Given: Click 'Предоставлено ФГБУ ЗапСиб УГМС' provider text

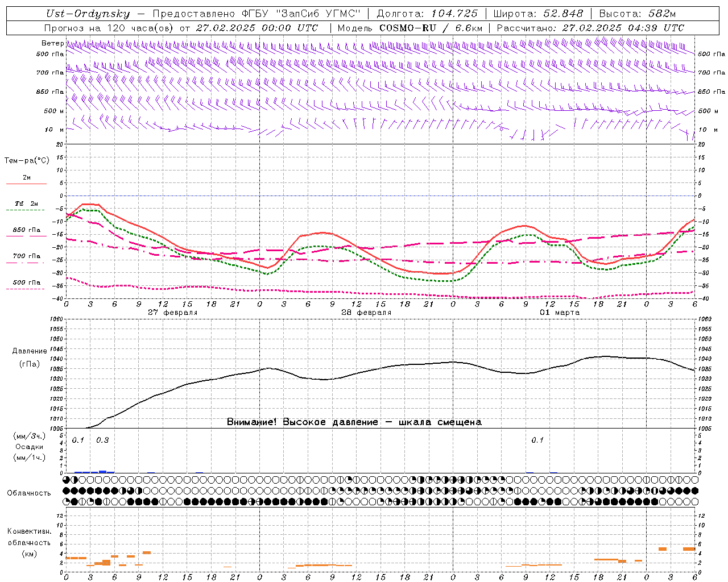Looking at the screenshot, I should [x=256, y=14].
